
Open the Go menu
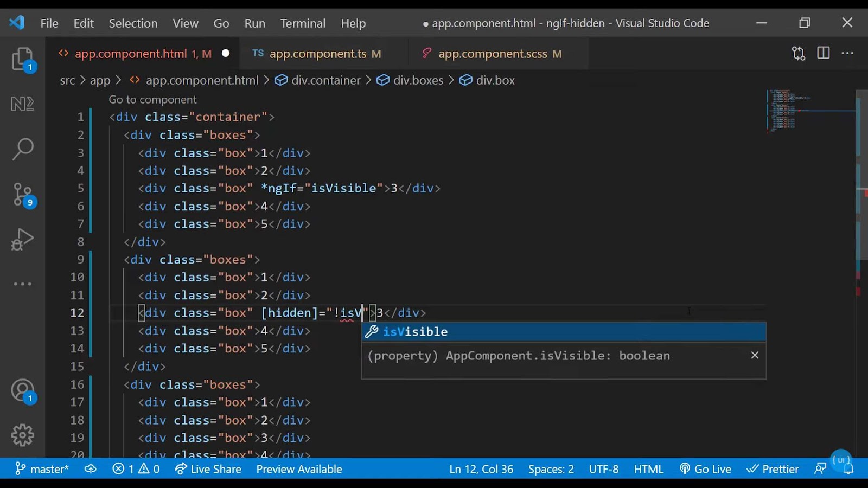click(221, 23)
